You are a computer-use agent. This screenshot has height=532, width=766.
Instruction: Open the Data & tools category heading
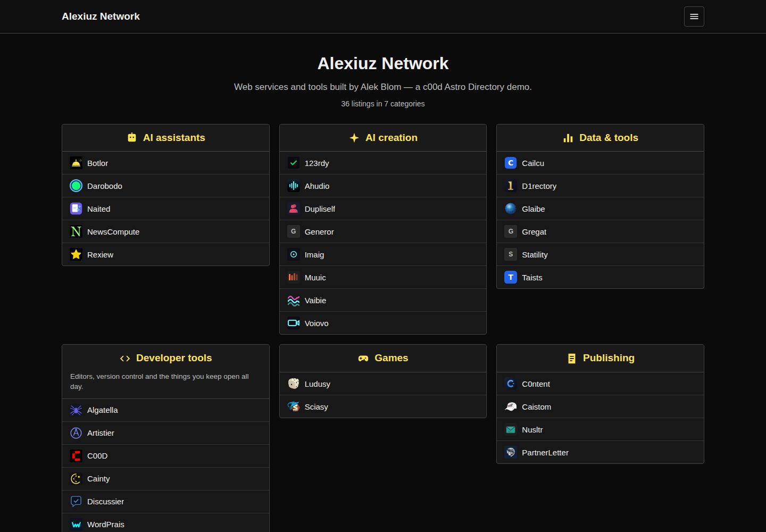tap(600, 138)
